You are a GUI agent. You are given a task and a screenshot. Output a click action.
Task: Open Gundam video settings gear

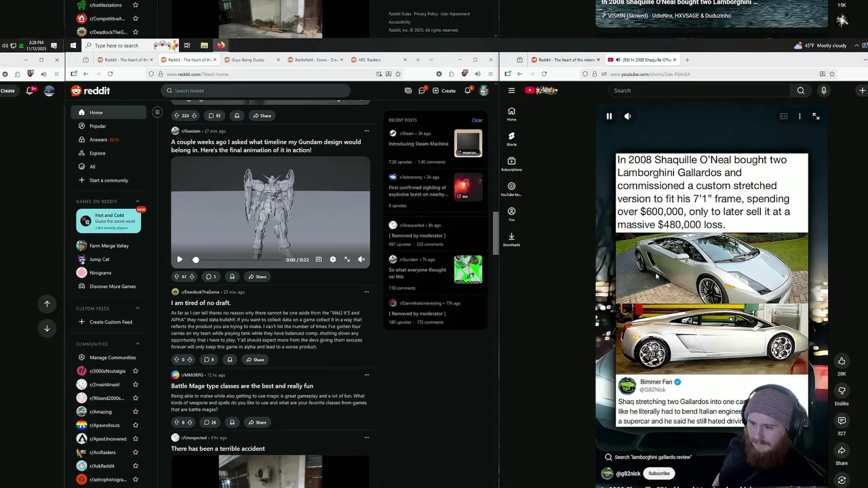[x=332, y=260]
